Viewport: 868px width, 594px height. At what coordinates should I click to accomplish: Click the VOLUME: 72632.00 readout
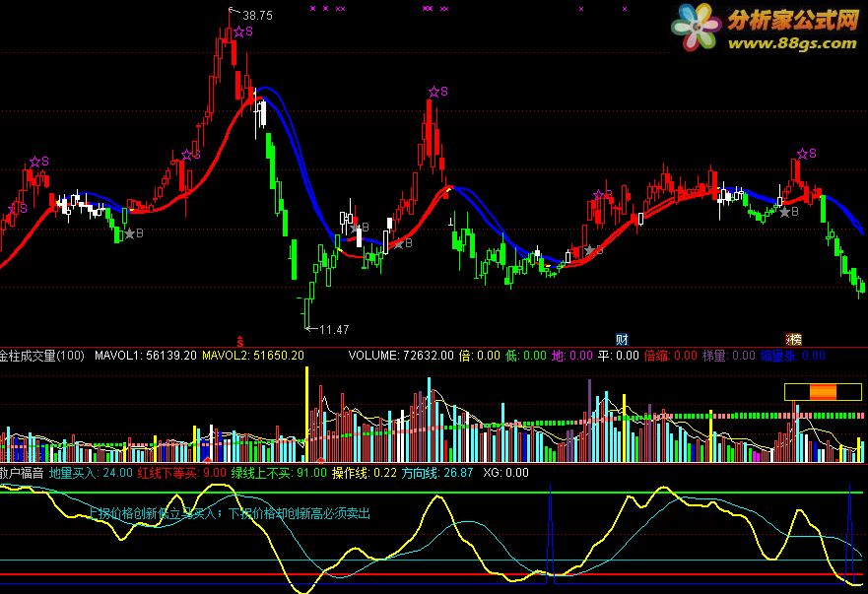click(401, 356)
